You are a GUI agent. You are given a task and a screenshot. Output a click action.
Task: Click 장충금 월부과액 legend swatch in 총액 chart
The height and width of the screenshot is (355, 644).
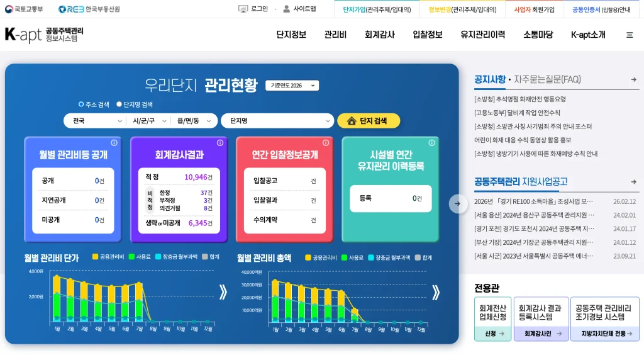pos(371,257)
